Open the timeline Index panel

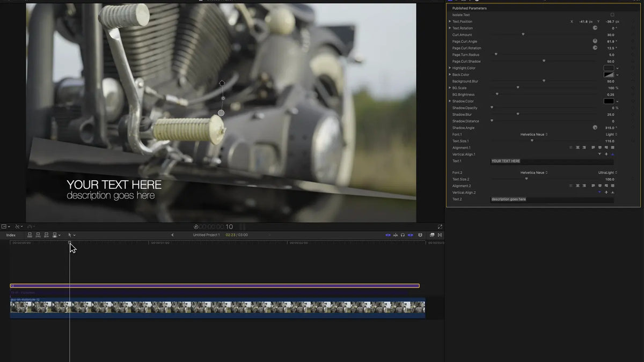(11, 235)
